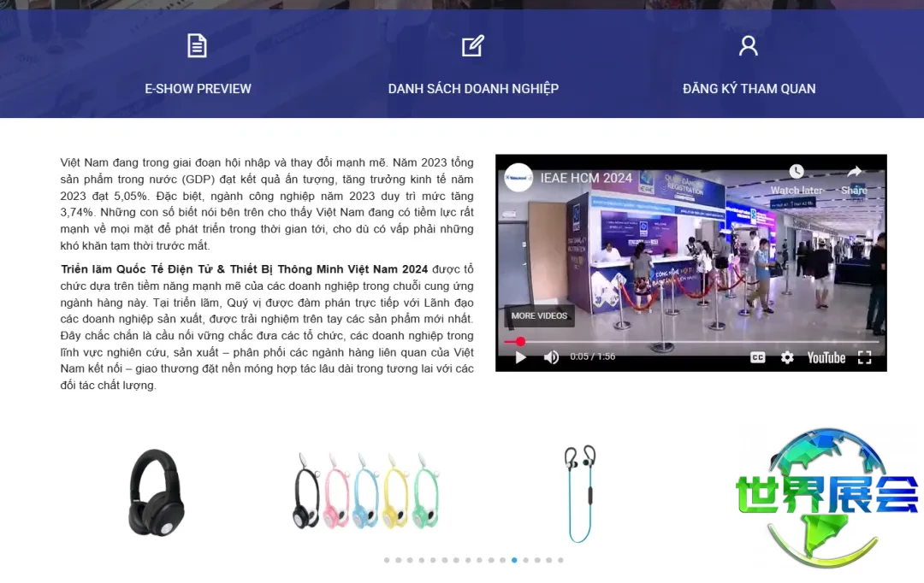
Task: Mute the video volume
Action: click(x=552, y=357)
